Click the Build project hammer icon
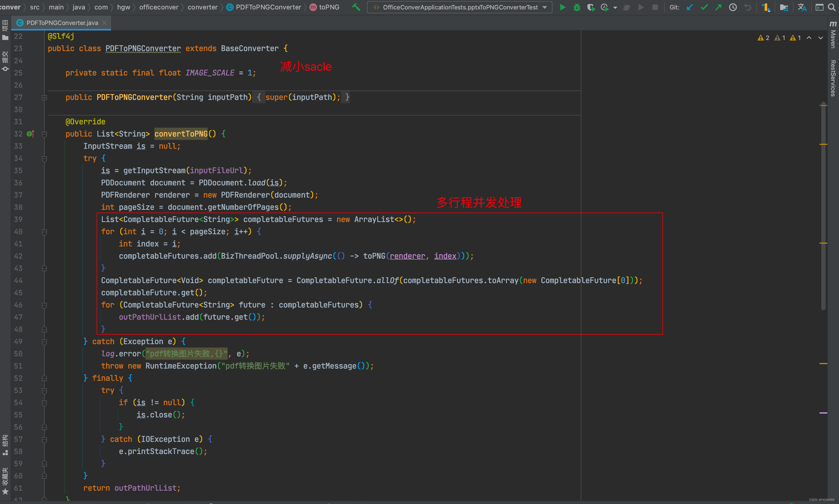Image resolution: width=839 pixels, height=504 pixels. [x=356, y=7]
